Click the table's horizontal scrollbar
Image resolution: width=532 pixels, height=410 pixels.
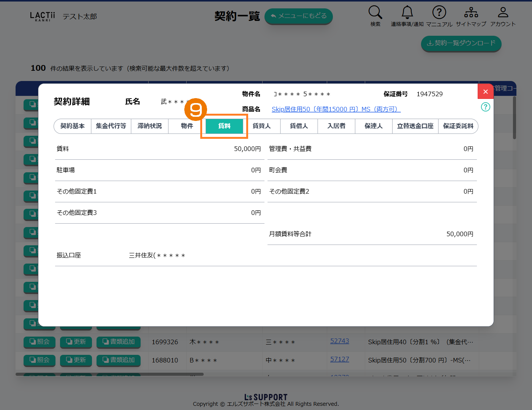109,374
